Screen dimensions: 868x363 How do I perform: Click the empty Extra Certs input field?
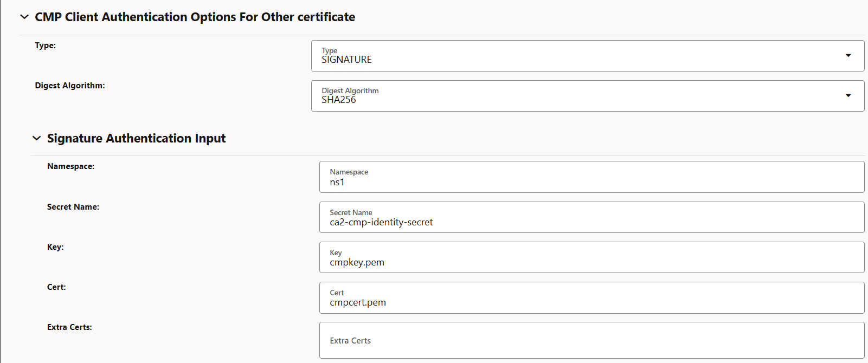click(x=591, y=340)
